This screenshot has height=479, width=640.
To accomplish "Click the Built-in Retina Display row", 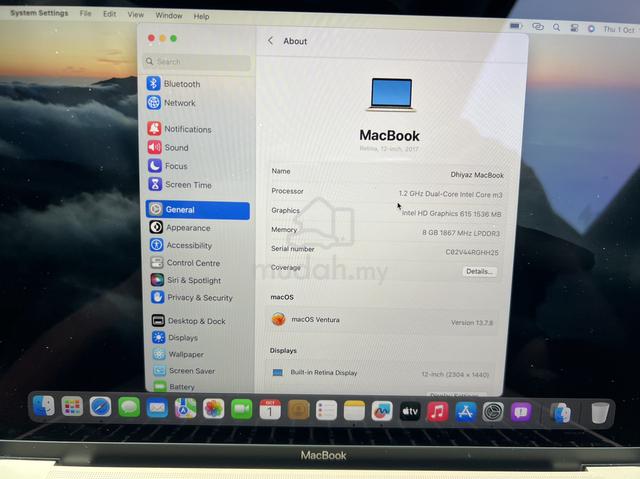I will [381, 373].
